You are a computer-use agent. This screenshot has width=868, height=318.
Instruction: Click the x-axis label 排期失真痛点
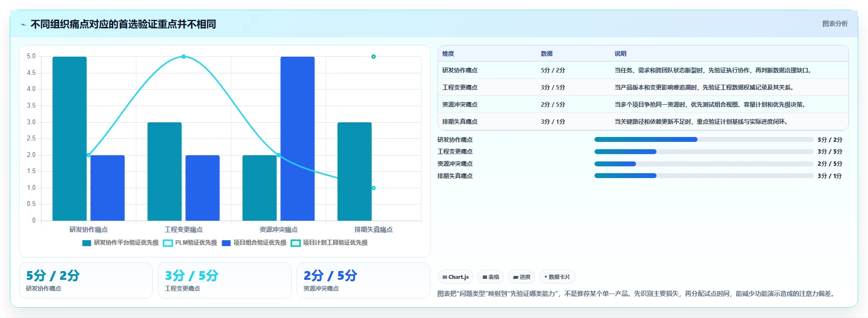click(374, 229)
